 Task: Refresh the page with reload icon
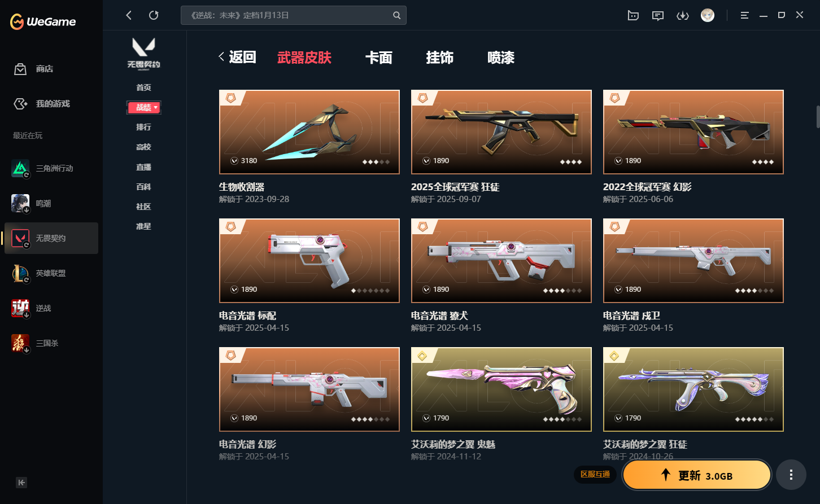(154, 15)
